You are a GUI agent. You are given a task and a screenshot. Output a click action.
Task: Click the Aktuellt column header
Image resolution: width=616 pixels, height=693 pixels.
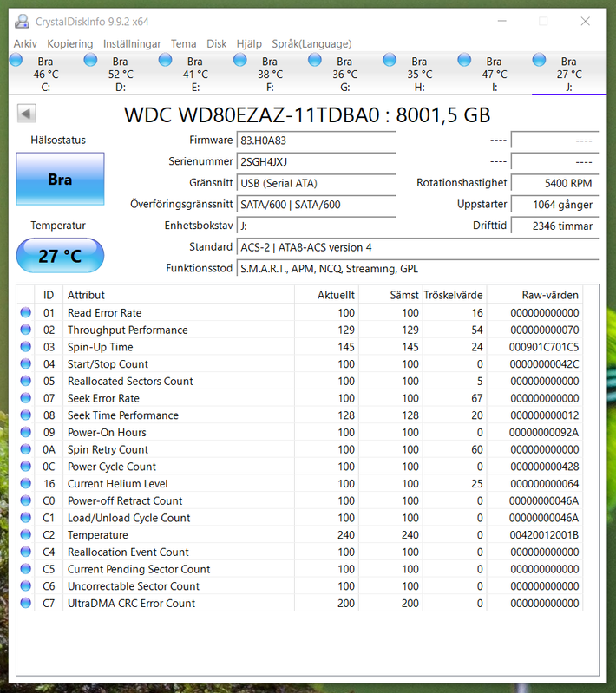(x=327, y=295)
